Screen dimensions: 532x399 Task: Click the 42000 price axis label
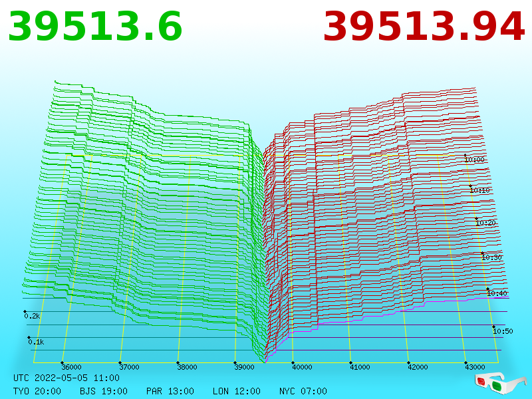tap(418, 367)
